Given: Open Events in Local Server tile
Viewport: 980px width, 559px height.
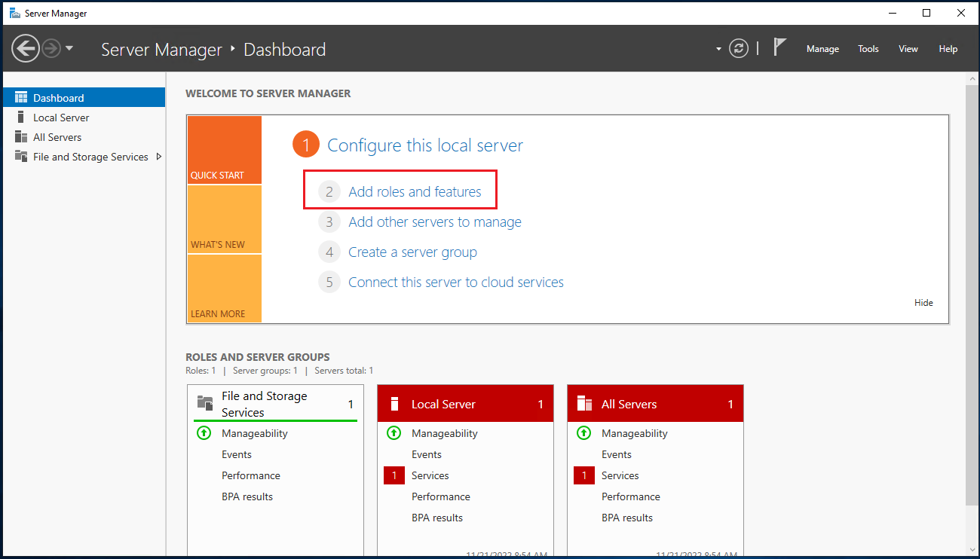Looking at the screenshot, I should click(427, 454).
